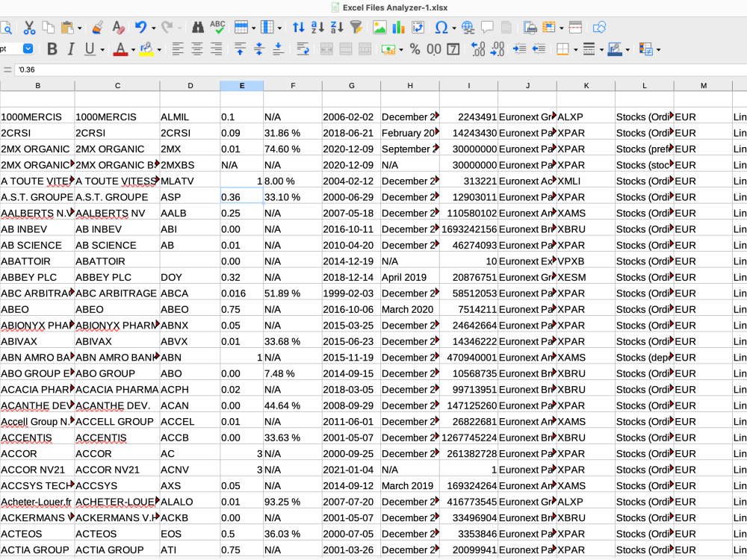Format as percent
This screenshot has height=560, width=747.
[x=415, y=49]
